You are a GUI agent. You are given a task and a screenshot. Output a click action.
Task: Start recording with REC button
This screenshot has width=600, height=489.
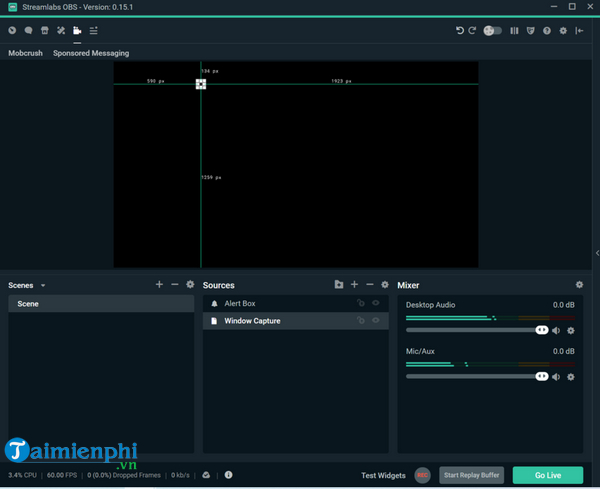(422, 475)
